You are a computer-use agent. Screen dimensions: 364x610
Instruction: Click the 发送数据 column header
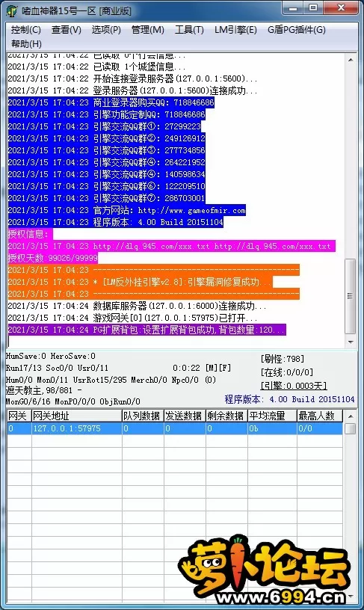pyautogui.click(x=185, y=416)
